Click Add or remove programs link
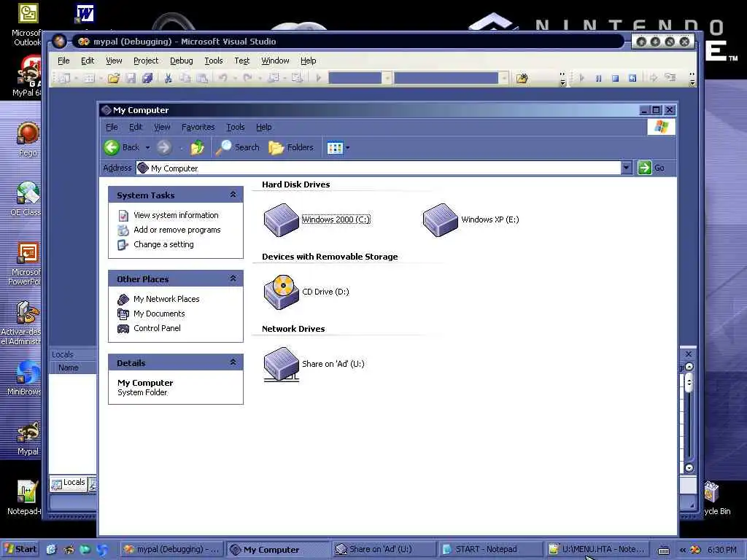The image size is (747, 560). (177, 230)
